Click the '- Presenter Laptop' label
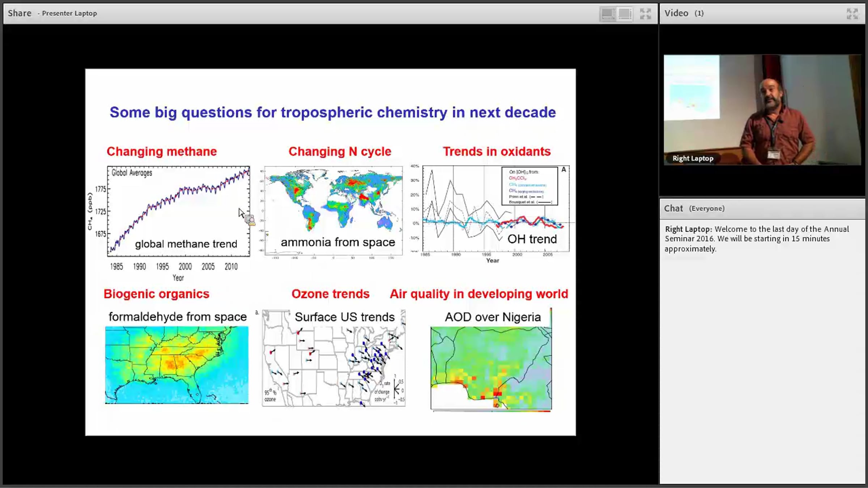Screen dimensions: 868x488 coord(67,13)
